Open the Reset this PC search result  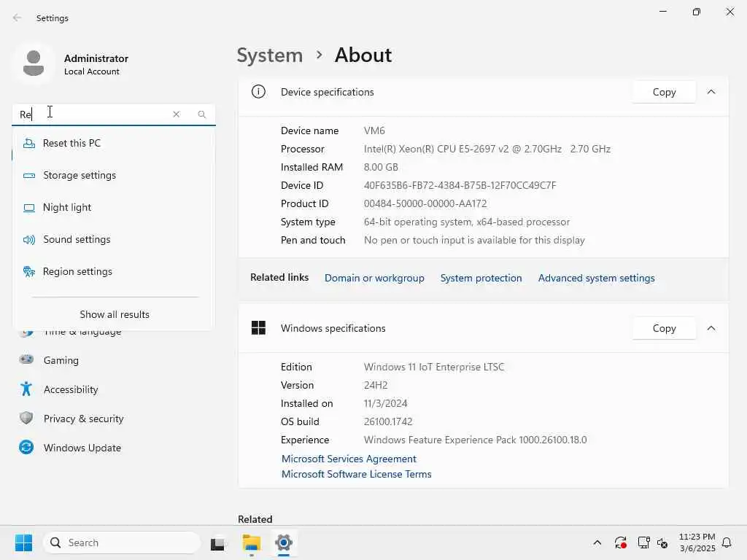click(x=113, y=144)
